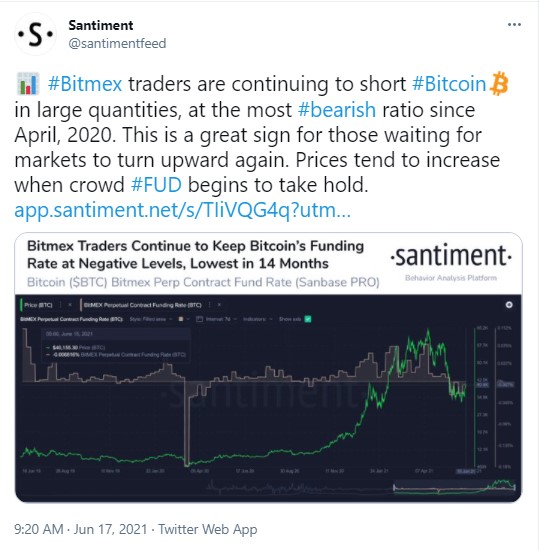Click the calendar interval icon
This screenshot has height=550, width=539.
click(199, 319)
